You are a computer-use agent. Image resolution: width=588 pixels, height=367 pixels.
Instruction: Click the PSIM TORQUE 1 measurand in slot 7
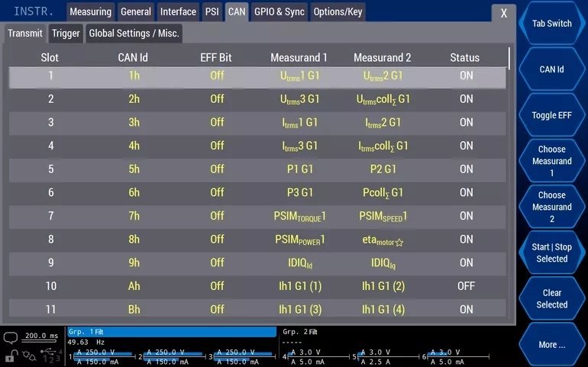[x=300, y=217]
